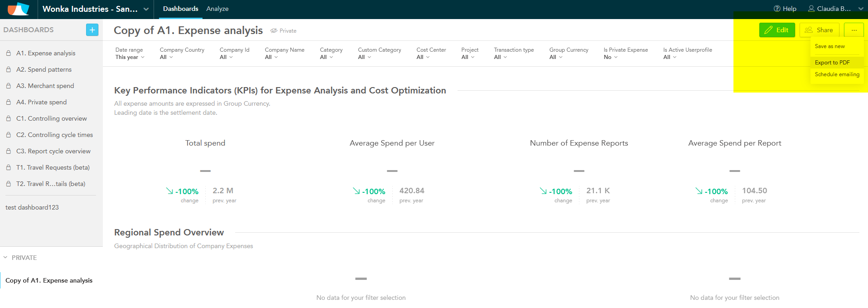Open test dashboard123 in sidebar
868x308 pixels.
pos(32,207)
